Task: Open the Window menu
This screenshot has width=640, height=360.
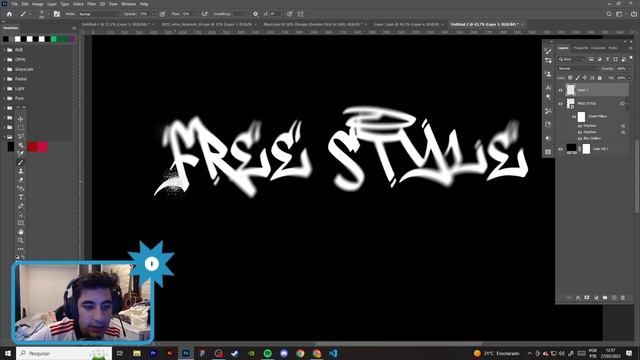Action: pos(128,4)
